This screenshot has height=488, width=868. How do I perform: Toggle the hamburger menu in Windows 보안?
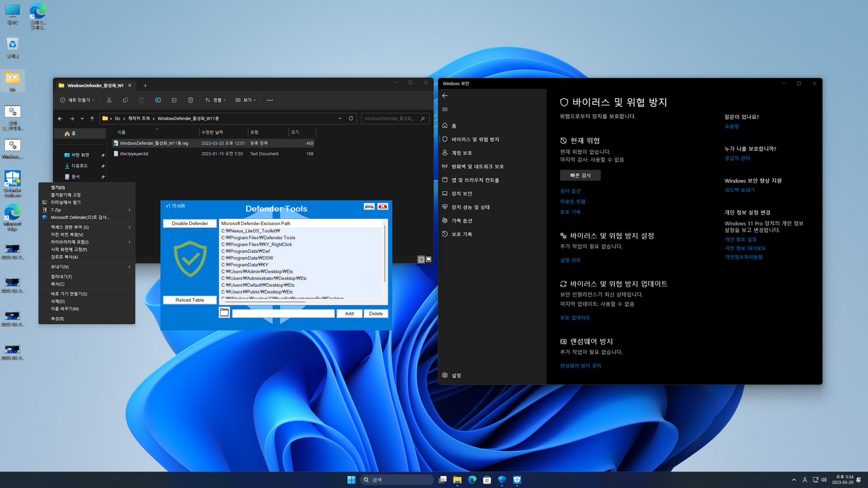[445, 109]
